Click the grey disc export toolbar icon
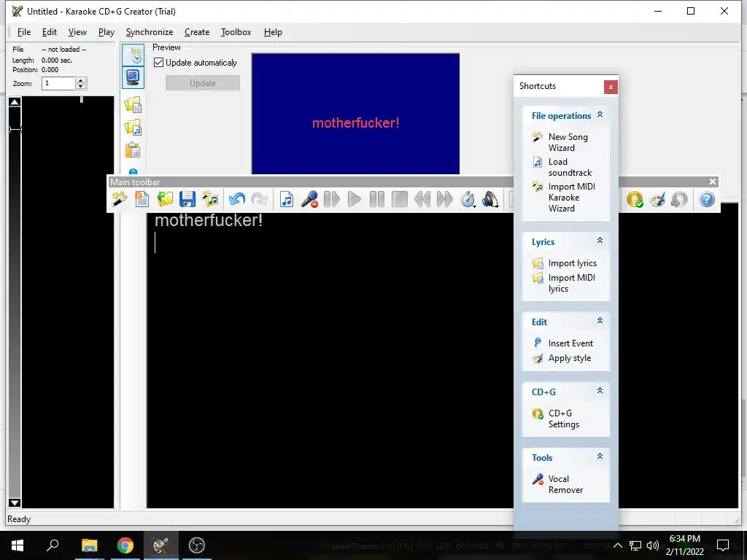Screen dimensions: 747x560 679,199
